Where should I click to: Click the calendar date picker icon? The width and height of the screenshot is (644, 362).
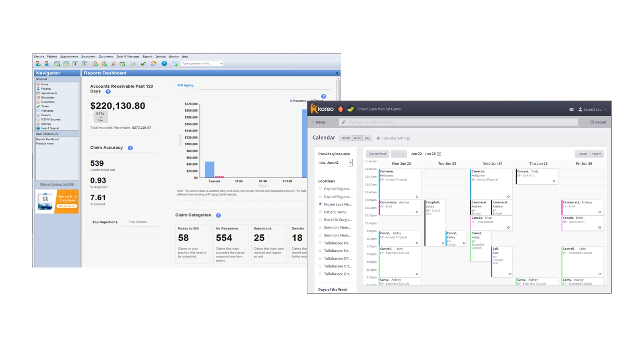pyautogui.click(x=439, y=154)
